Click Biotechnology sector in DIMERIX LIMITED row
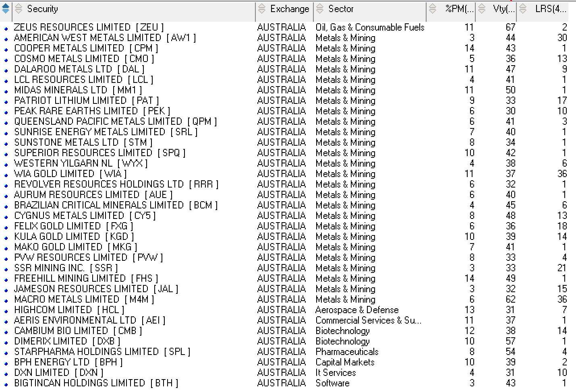576x392 pixels. [342, 341]
